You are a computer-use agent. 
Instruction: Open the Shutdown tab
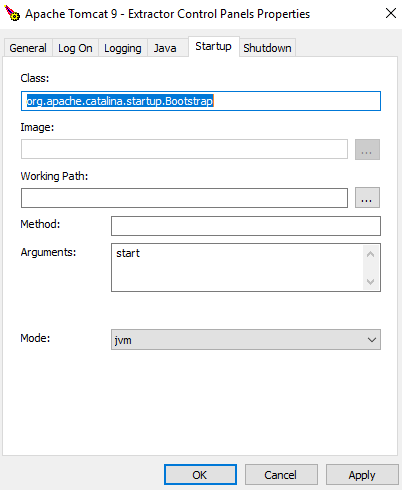click(267, 48)
